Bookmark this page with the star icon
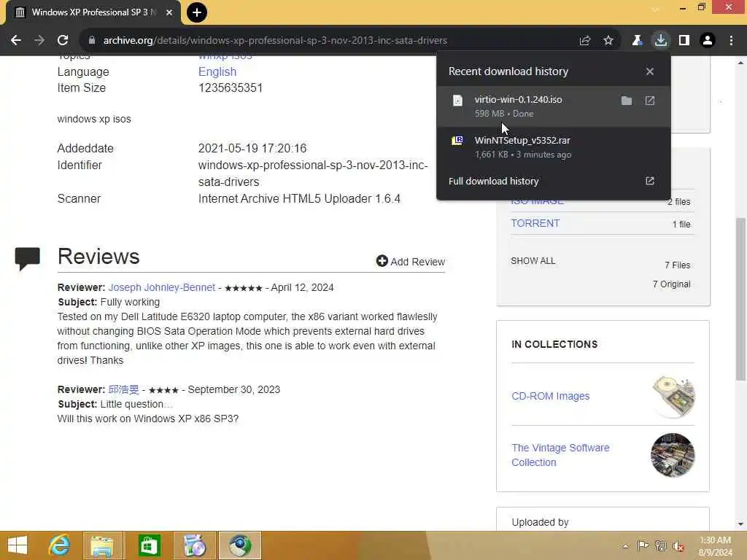Image resolution: width=747 pixels, height=560 pixels. point(608,41)
